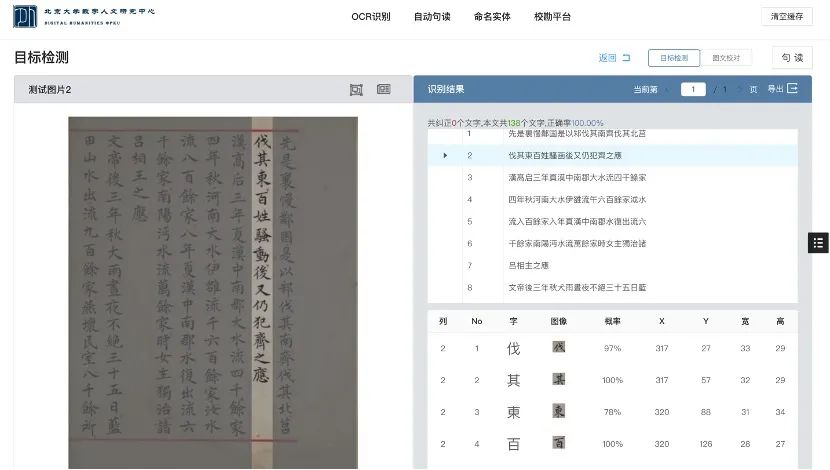Click the 字 column header
Image resolution: width=830 pixels, height=470 pixels.
point(513,321)
